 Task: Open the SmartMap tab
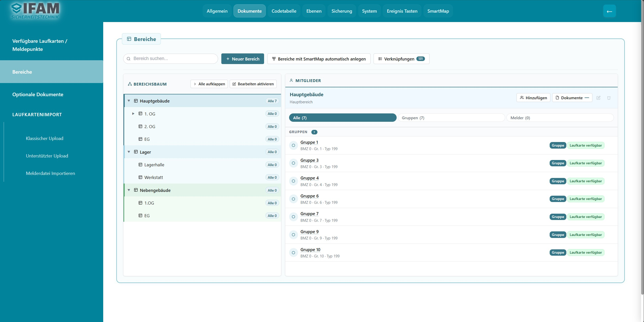click(x=438, y=11)
